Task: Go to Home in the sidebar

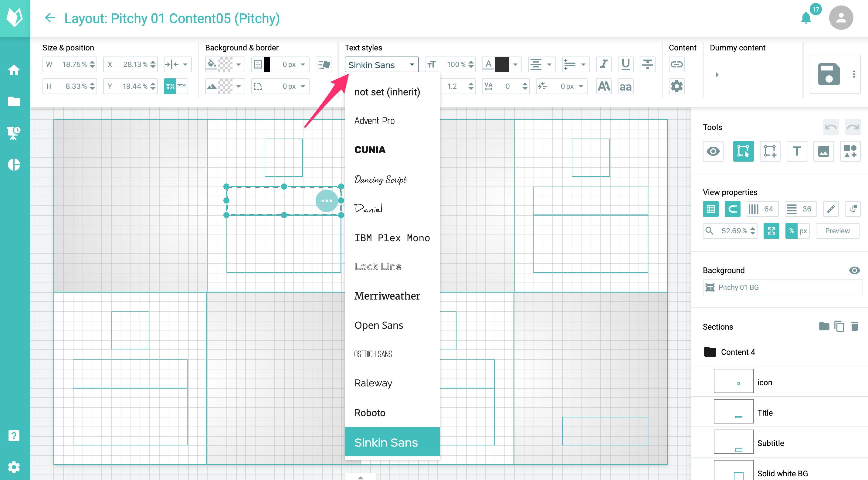Action: (14, 70)
